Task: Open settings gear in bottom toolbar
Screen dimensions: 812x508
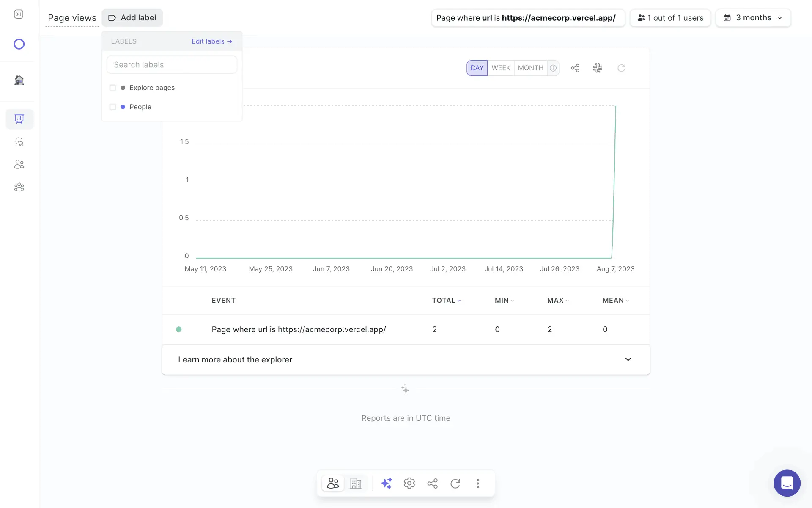Action: point(409,483)
